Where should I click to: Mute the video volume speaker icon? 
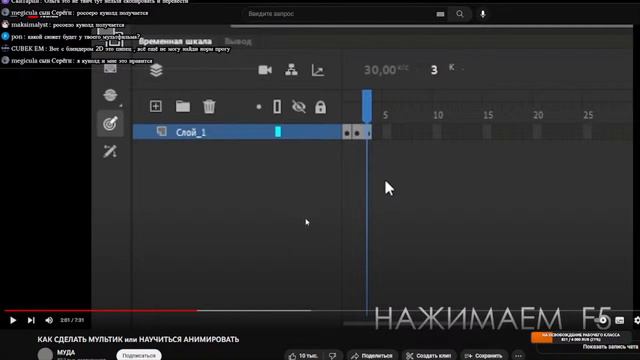[x=49, y=320]
